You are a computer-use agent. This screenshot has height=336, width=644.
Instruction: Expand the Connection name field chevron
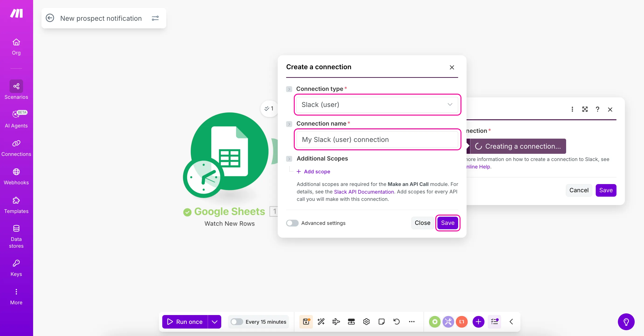click(289, 124)
